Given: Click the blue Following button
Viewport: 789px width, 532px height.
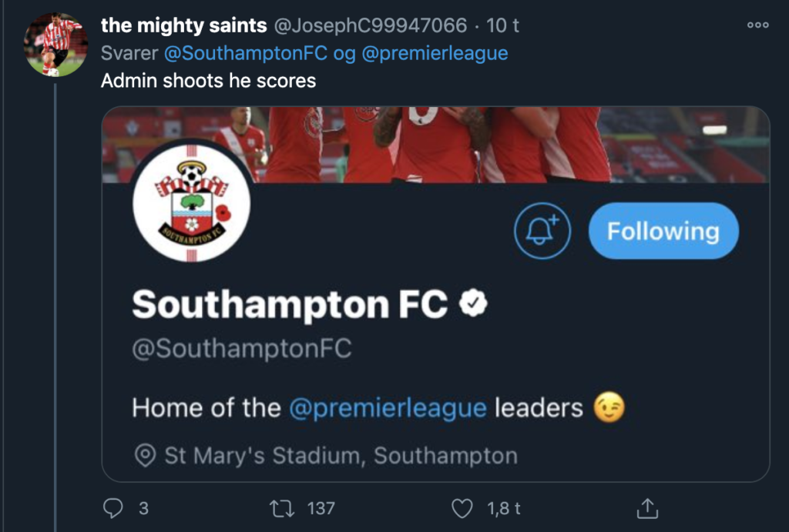Looking at the screenshot, I should [663, 231].
